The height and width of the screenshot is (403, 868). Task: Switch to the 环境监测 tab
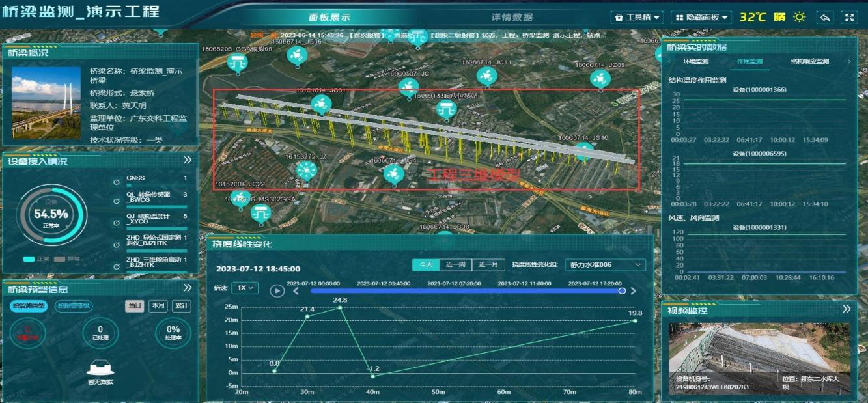pos(695,61)
